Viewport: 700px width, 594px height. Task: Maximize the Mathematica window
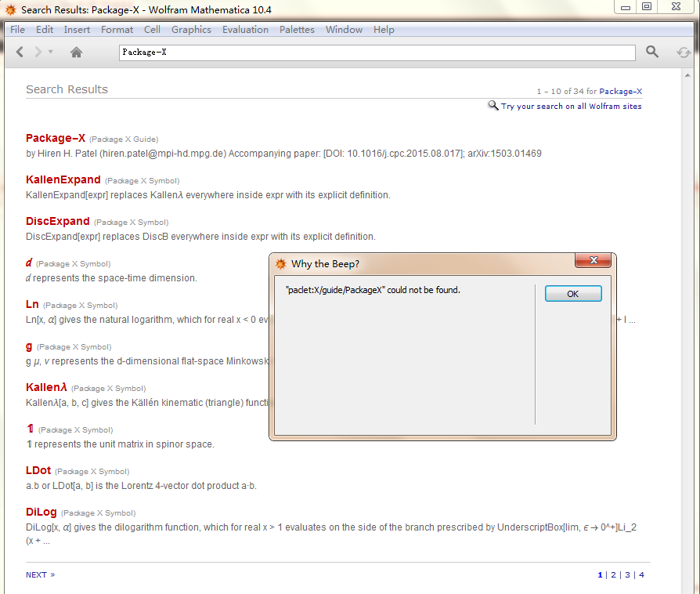pos(647,7)
